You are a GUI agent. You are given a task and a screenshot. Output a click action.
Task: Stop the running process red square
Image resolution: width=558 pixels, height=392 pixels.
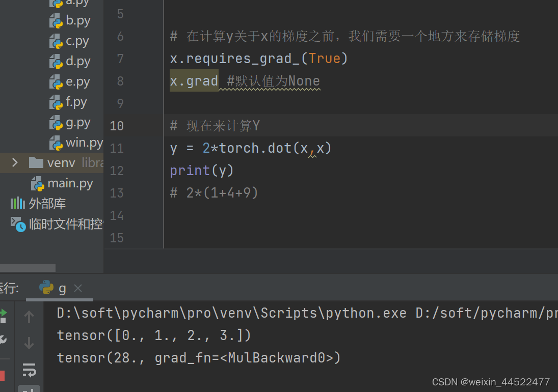(x=2, y=376)
